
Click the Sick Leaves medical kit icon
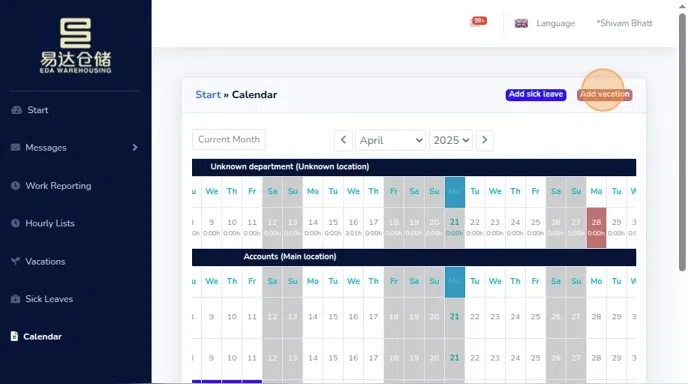(x=15, y=299)
